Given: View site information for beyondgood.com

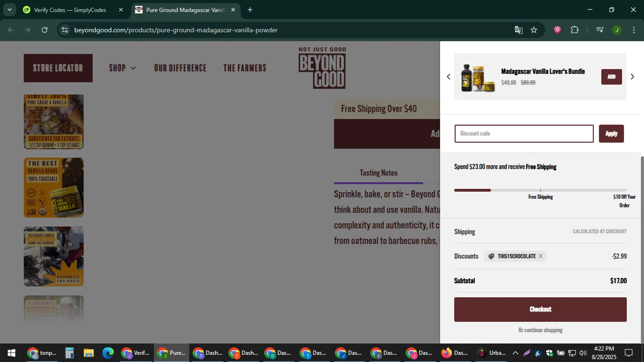Looking at the screenshot, I should (x=65, y=30).
